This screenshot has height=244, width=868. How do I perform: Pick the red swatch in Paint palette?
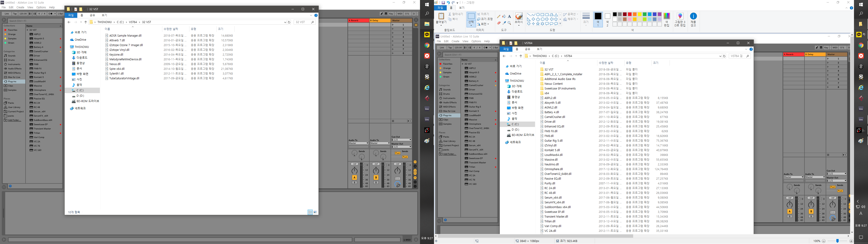coord(630,14)
